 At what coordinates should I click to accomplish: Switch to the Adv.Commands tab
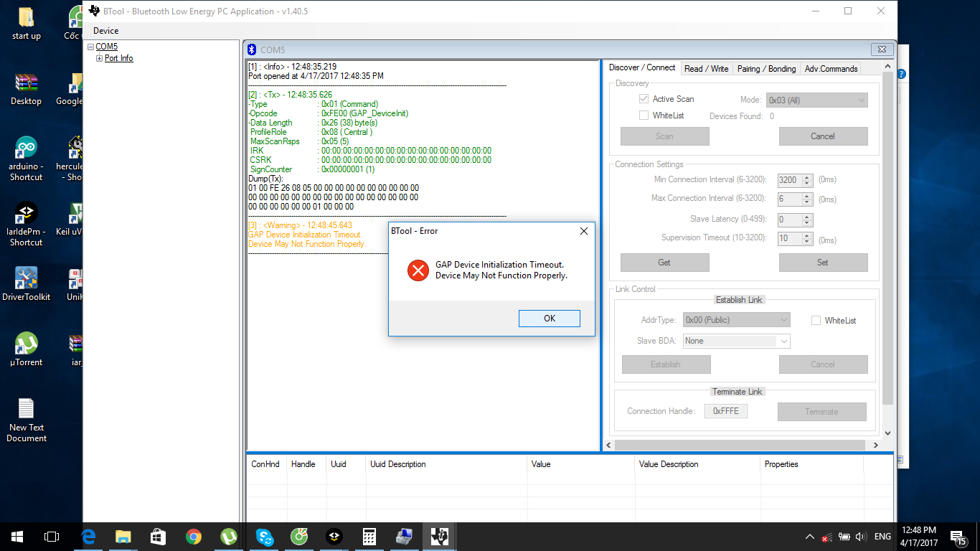click(831, 69)
